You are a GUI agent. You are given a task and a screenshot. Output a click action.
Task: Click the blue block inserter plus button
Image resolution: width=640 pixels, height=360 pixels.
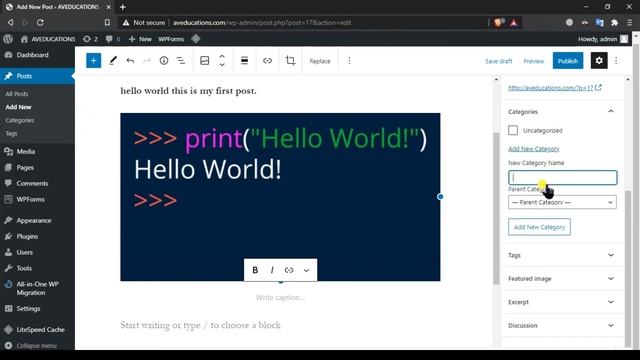(93, 61)
